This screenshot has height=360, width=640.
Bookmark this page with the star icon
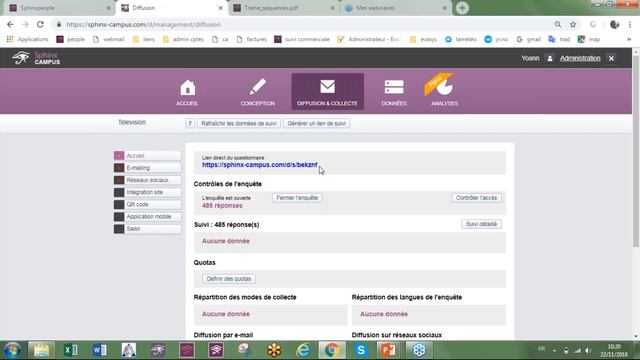point(573,24)
